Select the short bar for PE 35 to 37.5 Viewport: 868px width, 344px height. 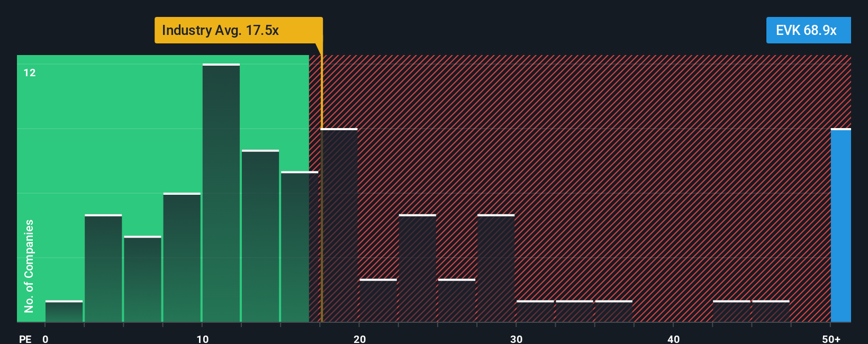click(x=614, y=311)
